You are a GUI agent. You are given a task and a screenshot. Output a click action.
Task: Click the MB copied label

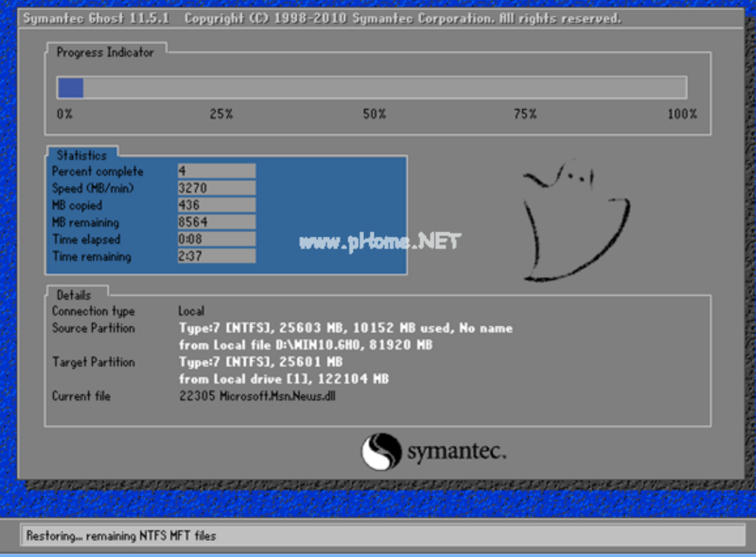pos(78,206)
